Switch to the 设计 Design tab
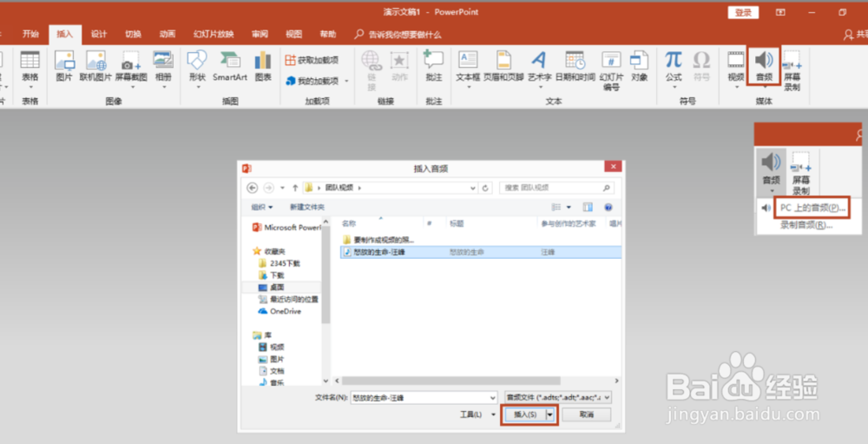 click(x=99, y=35)
